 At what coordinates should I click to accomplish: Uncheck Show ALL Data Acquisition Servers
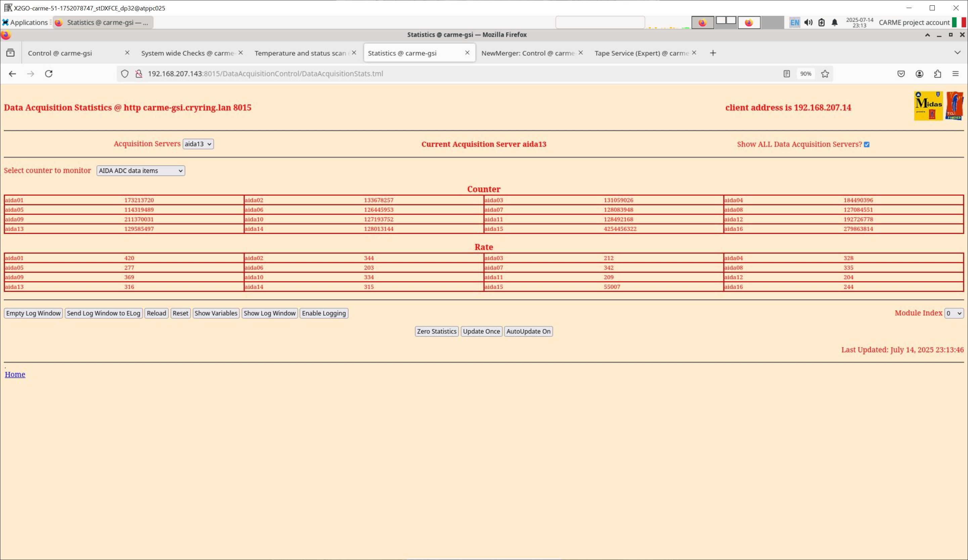click(867, 144)
